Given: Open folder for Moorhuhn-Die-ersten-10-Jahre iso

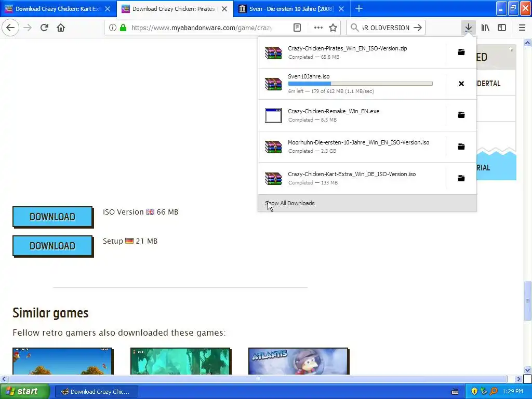Looking at the screenshot, I should click(461, 146).
